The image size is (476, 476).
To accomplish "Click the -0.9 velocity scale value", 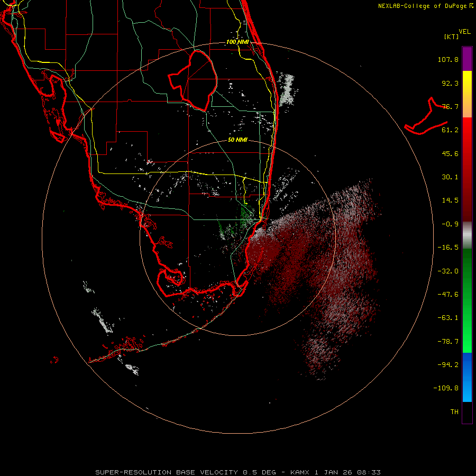I will (x=450, y=224).
